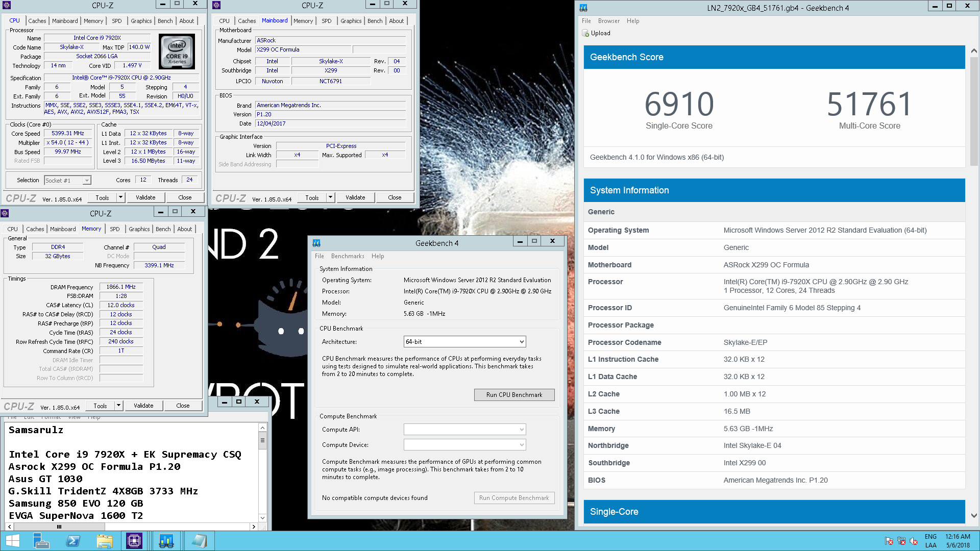
Task: Expand the Tools arrow in the CPU tab CPU-Z window
Action: tap(121, 197)
